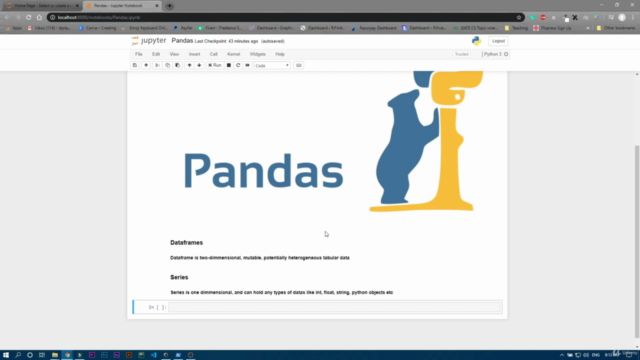The image size is (640, 360).
Task: Save and checkpoint notebook via floppy icon
Action: [x=135, y=65]
